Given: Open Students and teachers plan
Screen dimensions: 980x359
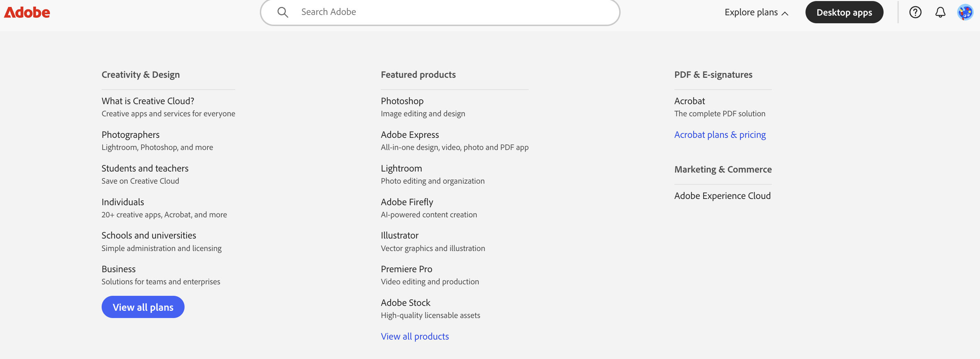Looking at the screenshot, I should tap(145, 168).
